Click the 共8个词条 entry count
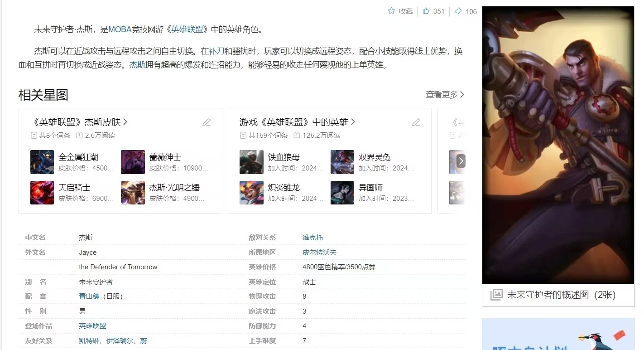 coord(54,135)
